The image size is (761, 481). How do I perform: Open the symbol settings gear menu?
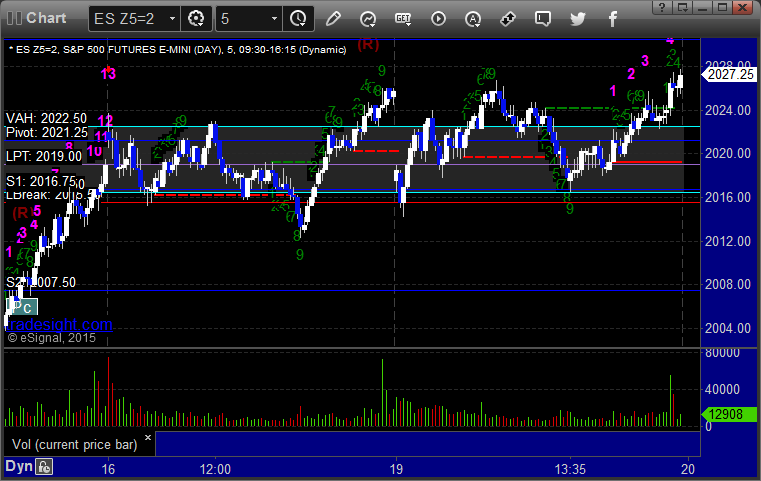196,19
